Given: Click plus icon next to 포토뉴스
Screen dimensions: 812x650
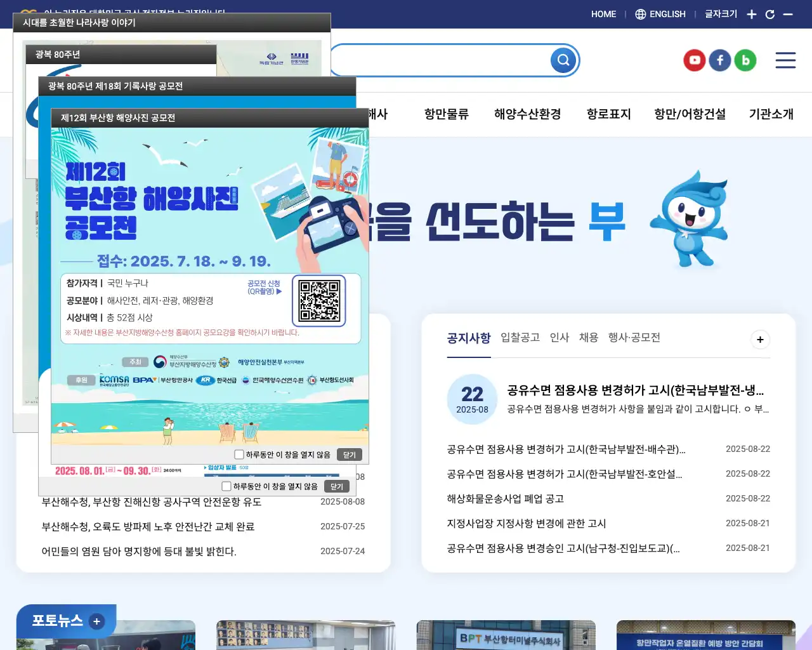Looking at the screenshot, I should click(x=96, y=621).
